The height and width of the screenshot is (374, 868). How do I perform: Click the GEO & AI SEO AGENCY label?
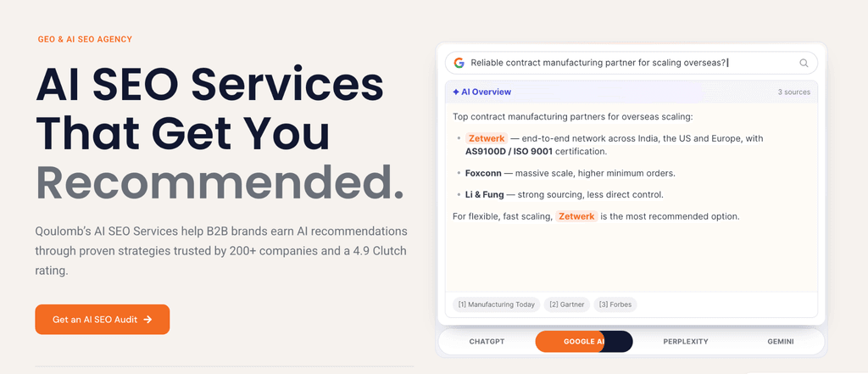85,39
